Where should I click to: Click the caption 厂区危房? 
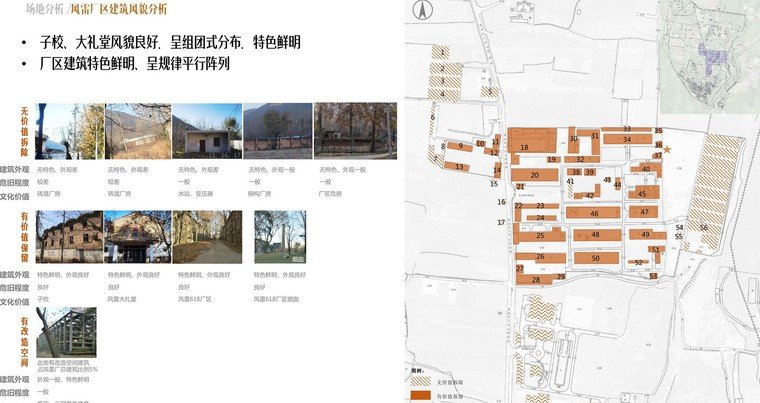(x=330, y=193)
